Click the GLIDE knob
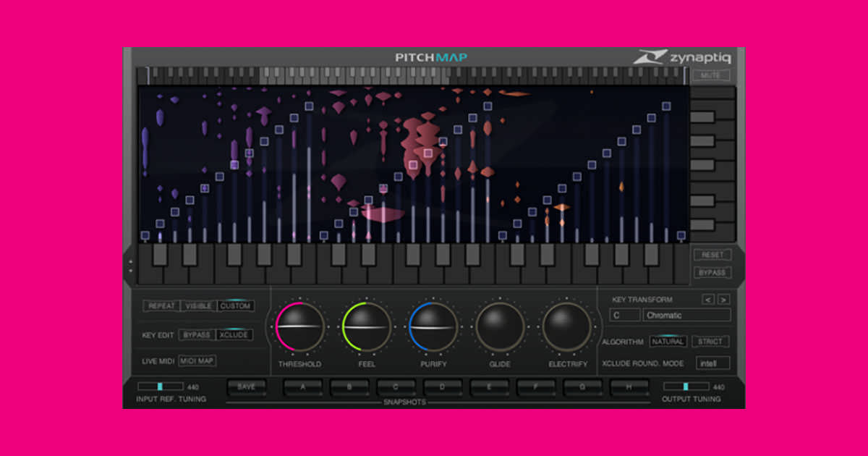 pyautogui.click(x=500, y=327)
